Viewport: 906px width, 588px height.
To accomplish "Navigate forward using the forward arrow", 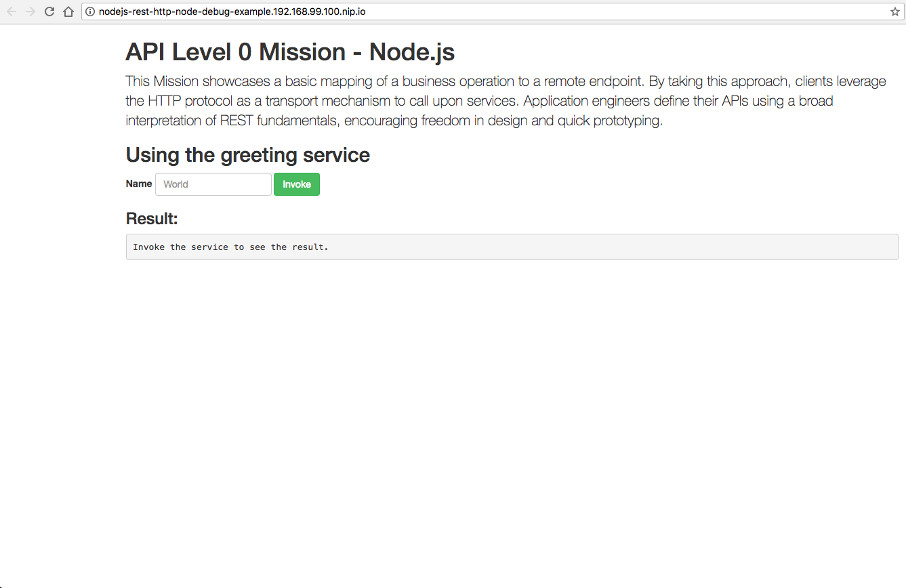I will [30, 12].
